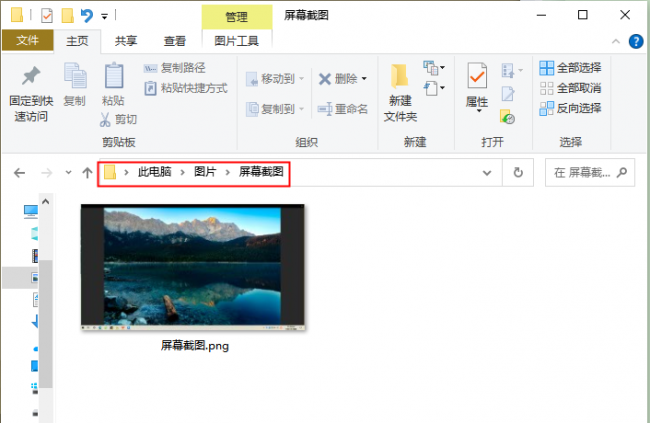The width and height of the screenshot is (650, 423).
Task: Click the sidebar scroll up arrow
Action: tap(46, 202)
